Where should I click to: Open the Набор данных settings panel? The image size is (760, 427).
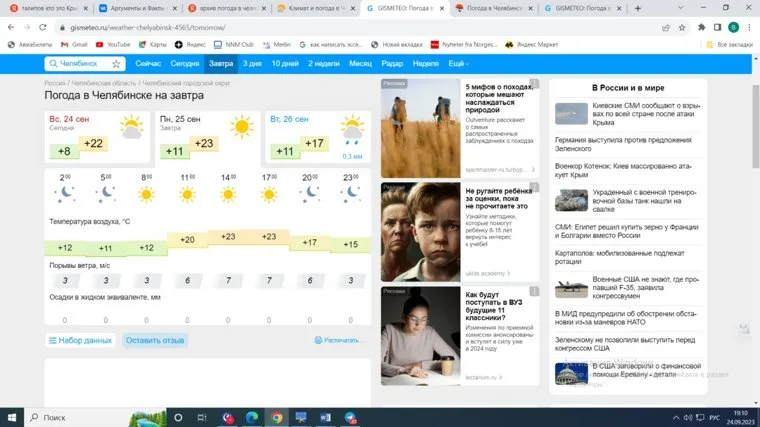pos(80,340)
